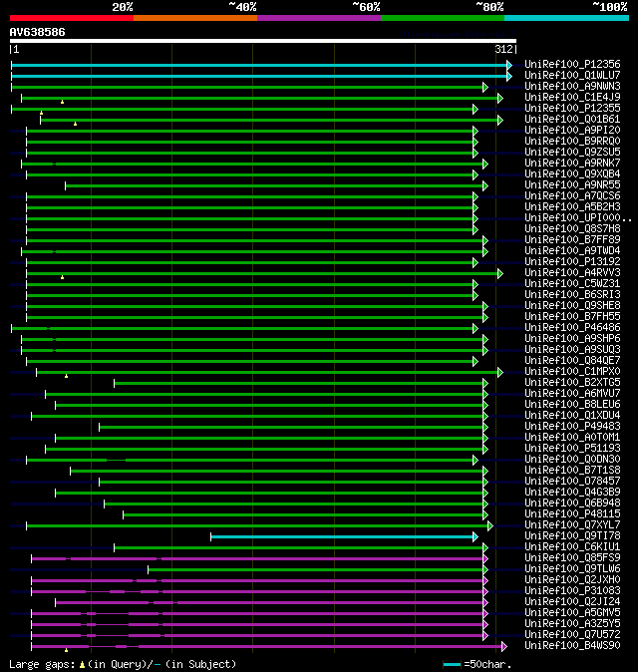The image size is (638, 672).
Task: Click the UniRef100_A9SHP6 label
Action: [572, 339]
